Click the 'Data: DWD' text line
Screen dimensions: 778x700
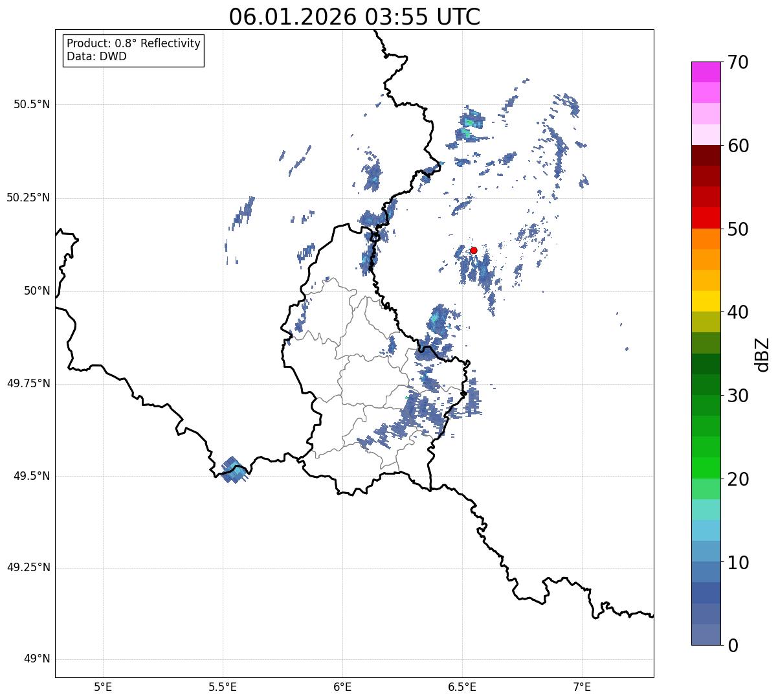pyautogui.click(x=96, y=56)
